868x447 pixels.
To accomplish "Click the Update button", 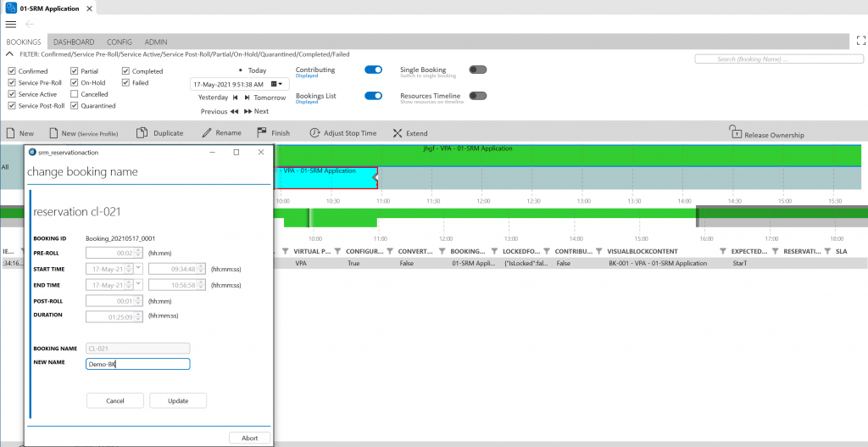I will tap(178, 400).
